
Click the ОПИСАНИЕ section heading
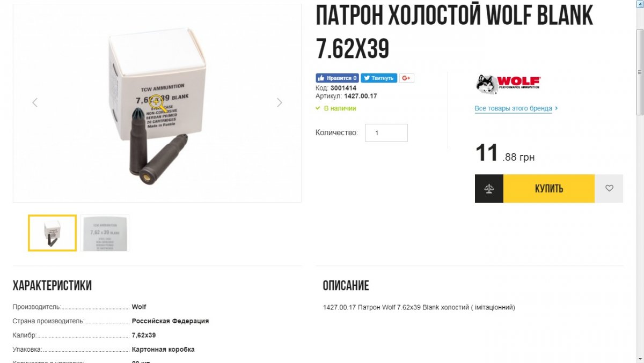(346, 286)
